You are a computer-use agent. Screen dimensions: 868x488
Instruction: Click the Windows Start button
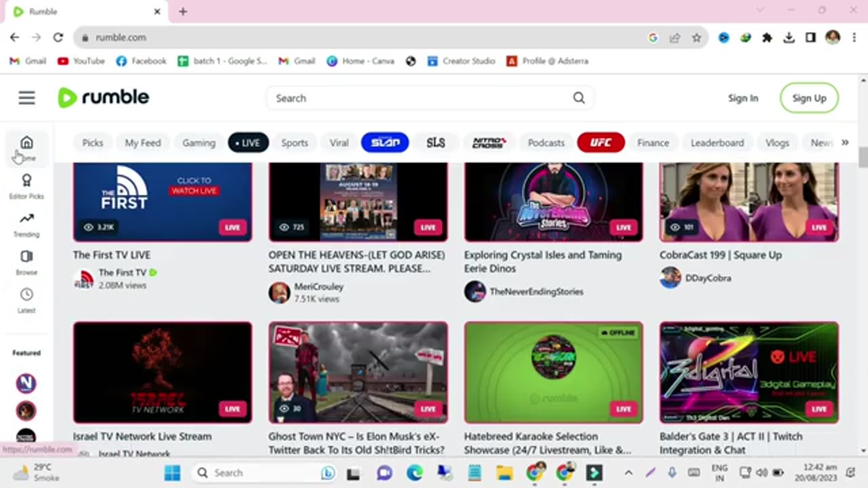(172, 472)
